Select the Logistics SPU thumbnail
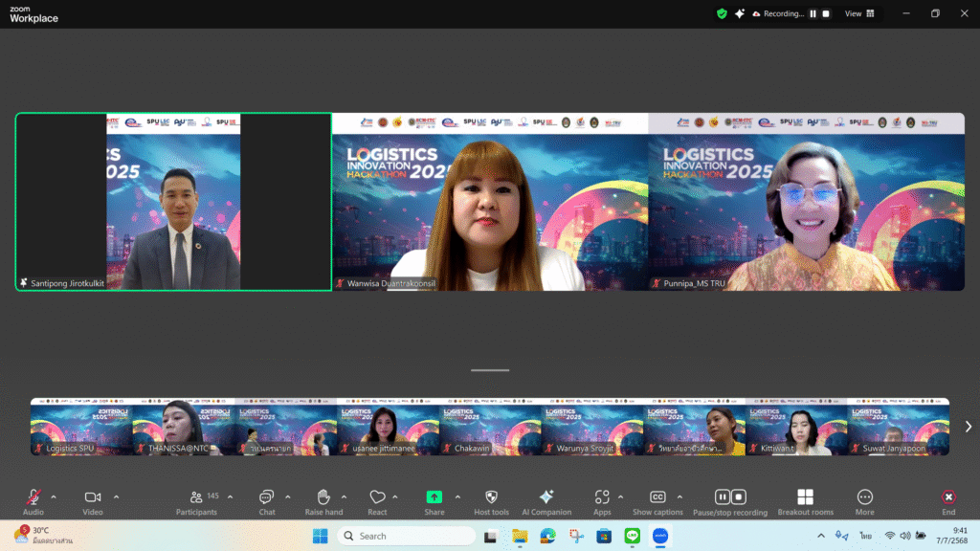The width and height of the screenshot is (980, 551). pos(81,427)
